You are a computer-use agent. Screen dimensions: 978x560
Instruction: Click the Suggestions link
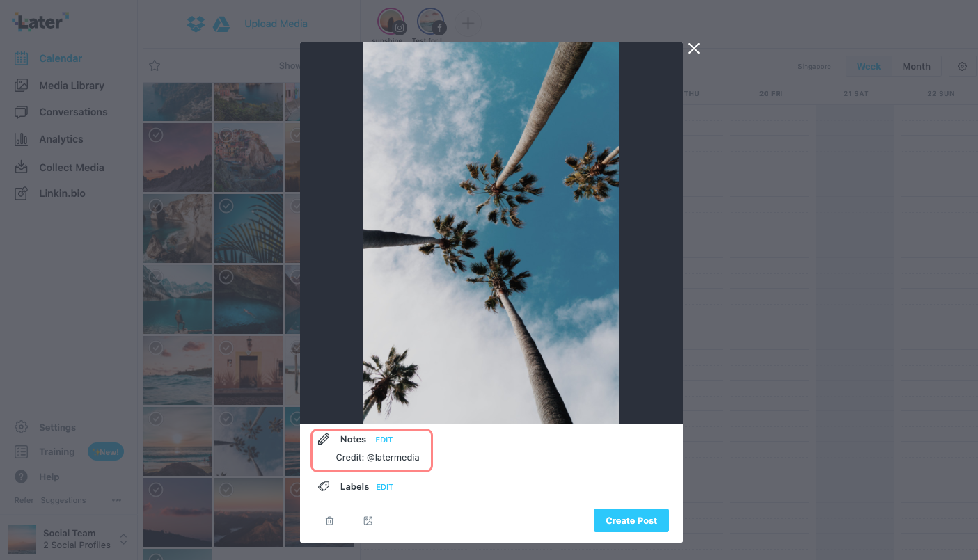coord(63,500)
